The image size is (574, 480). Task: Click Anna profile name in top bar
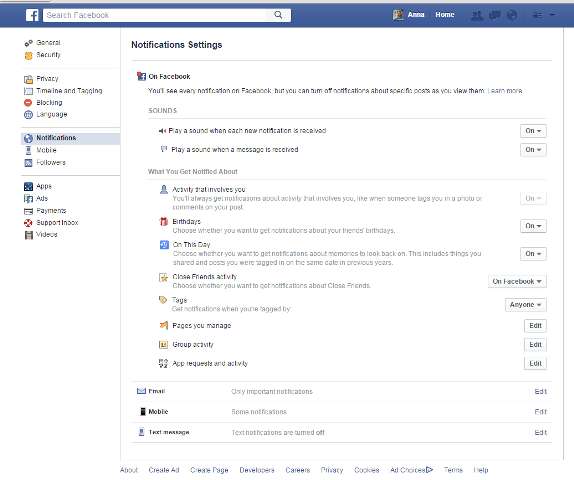coord(416,15)
